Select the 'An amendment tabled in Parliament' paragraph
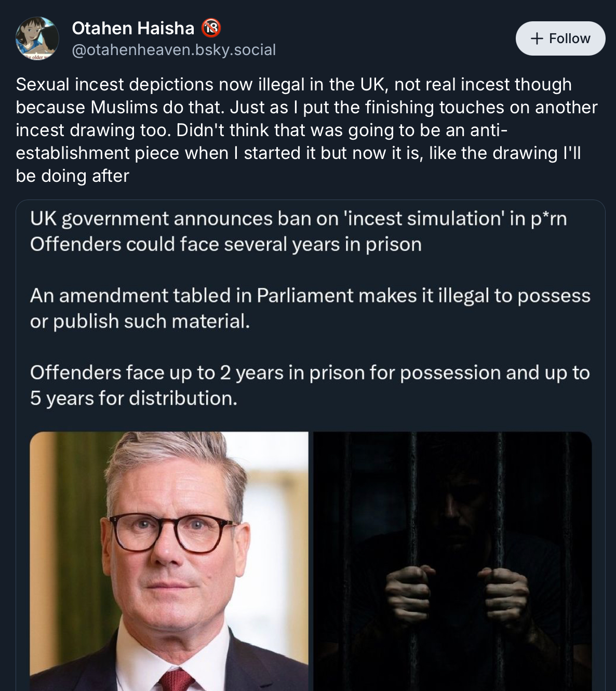Image resolution: width=616 pixels, height=691 pixels. pos(310,308)
